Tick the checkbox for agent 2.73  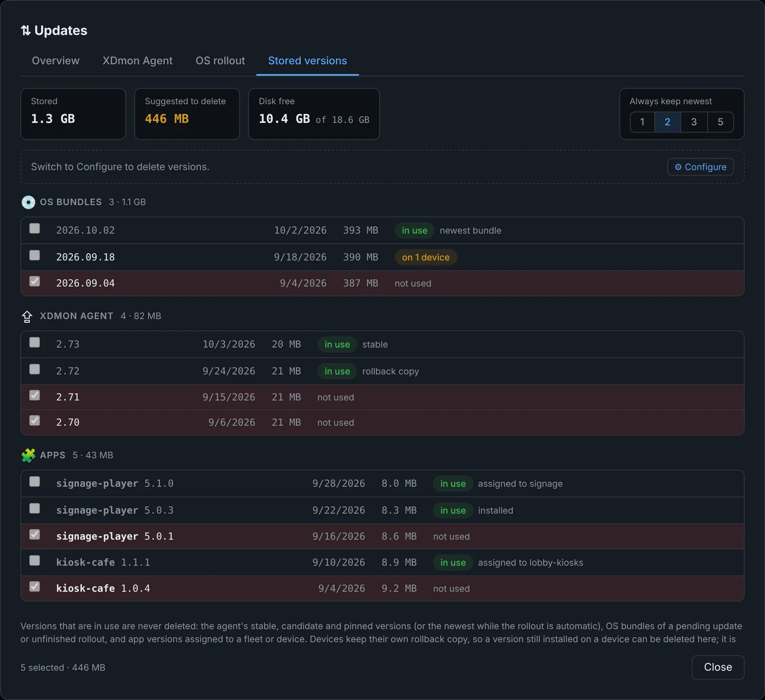[34, 342]
